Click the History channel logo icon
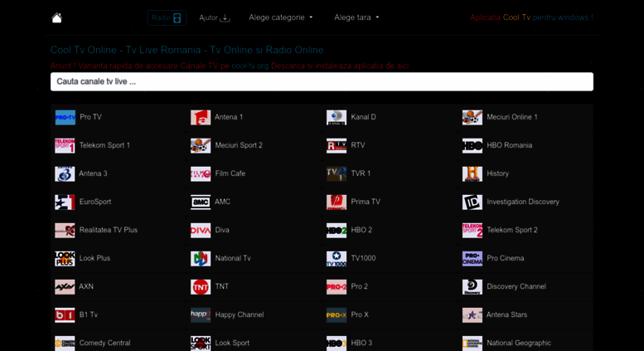Screen dimensions: 644x351 472,174
